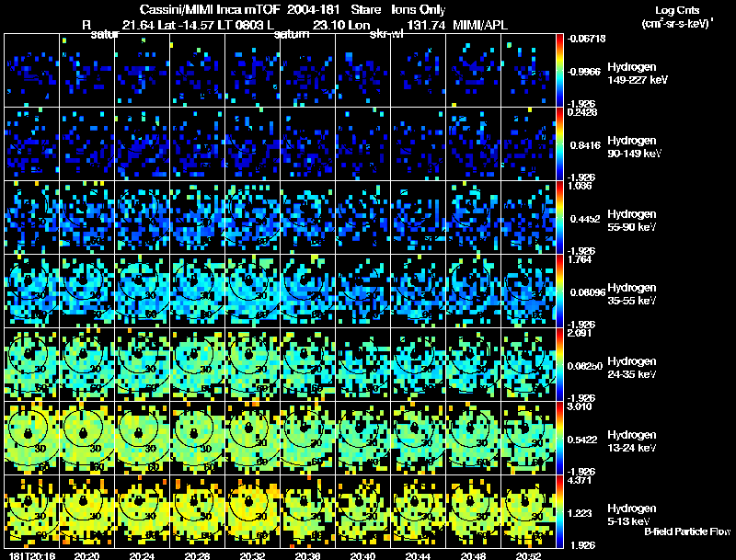Click the colorbar midpoint value '0.5422'

point(582,440)
